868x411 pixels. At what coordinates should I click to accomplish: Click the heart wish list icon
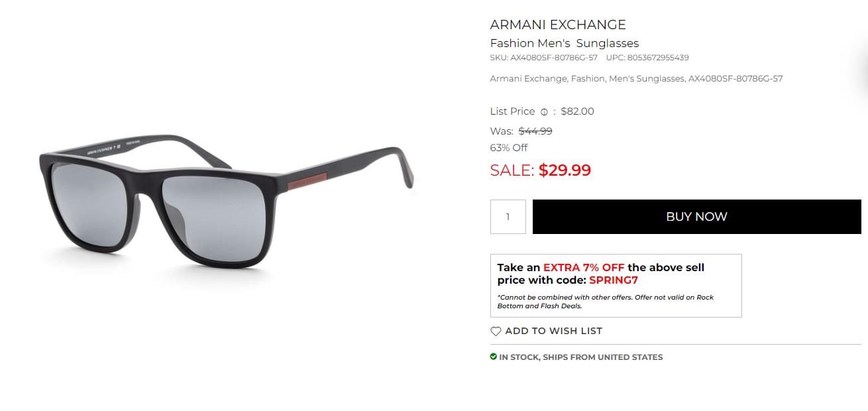point(496,331)
